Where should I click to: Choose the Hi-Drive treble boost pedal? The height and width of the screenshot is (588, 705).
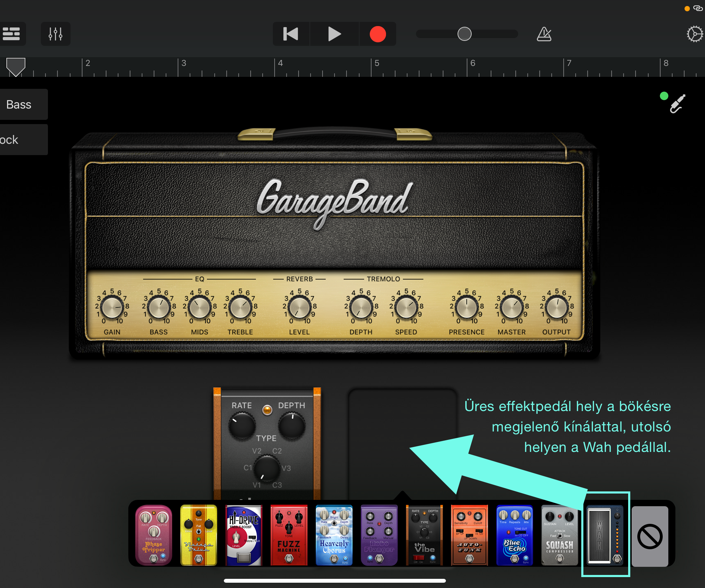244,535
